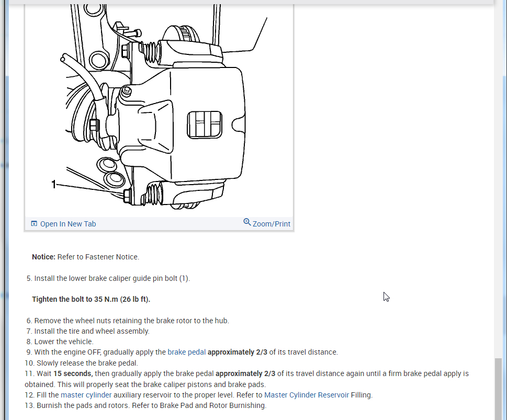Click the Open In New Tab icon

click(34, 224)
